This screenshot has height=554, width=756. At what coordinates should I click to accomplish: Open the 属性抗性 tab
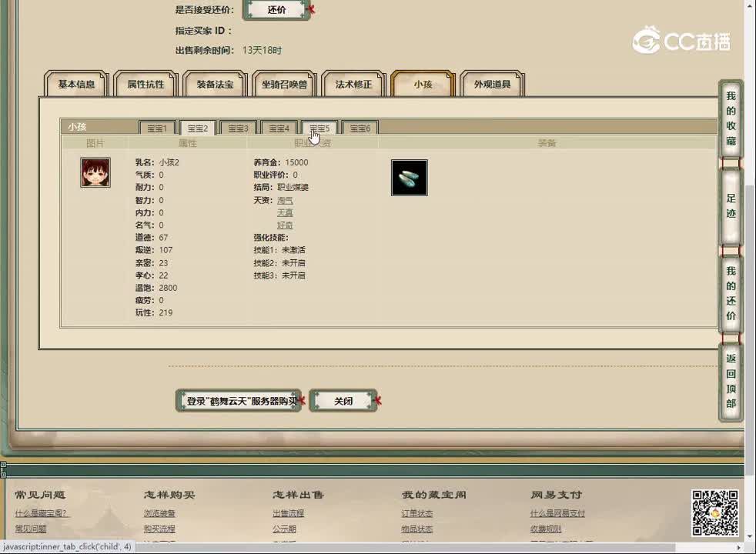point(146,85)
